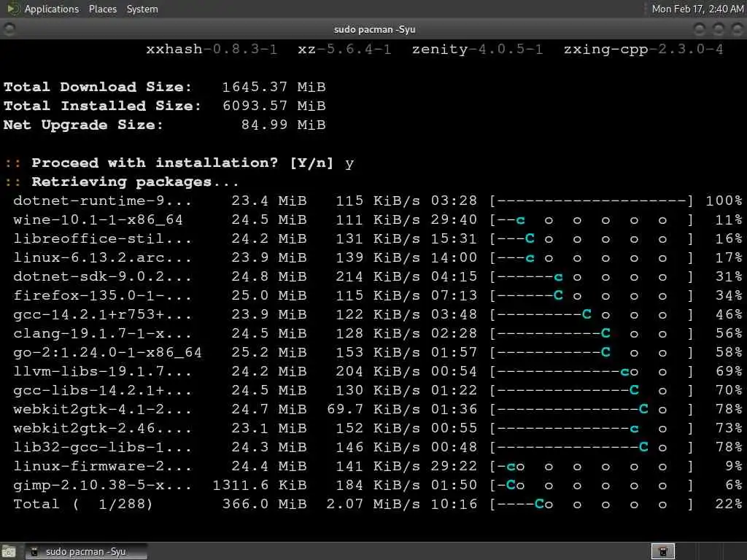Click the llvm-libs-19.1.7... package name
The image size is (747, 560).
click(102, 371)
